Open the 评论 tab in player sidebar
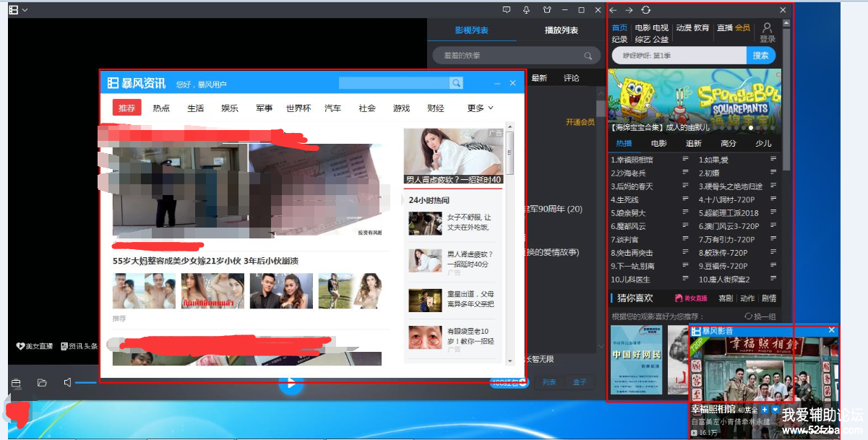This screenshot has width=868, height=440. pyautogui.click(x=571, y=78)
